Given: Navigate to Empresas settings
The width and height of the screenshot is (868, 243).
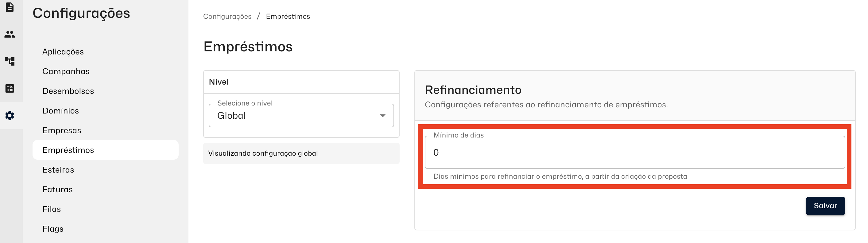Looking at the screenshot, I should pyautogui.click(x=62, y=130).
